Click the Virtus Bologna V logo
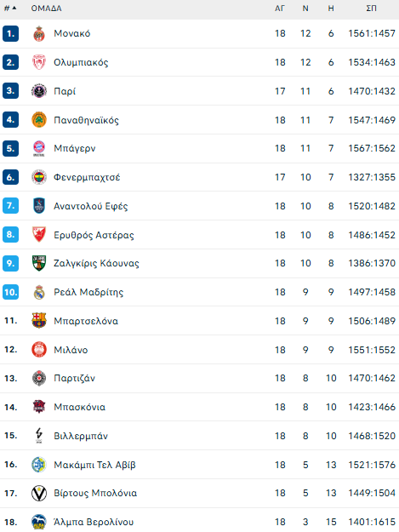This screenshot has height=532, width=399. pyautogui.click(x=39, y=494)
